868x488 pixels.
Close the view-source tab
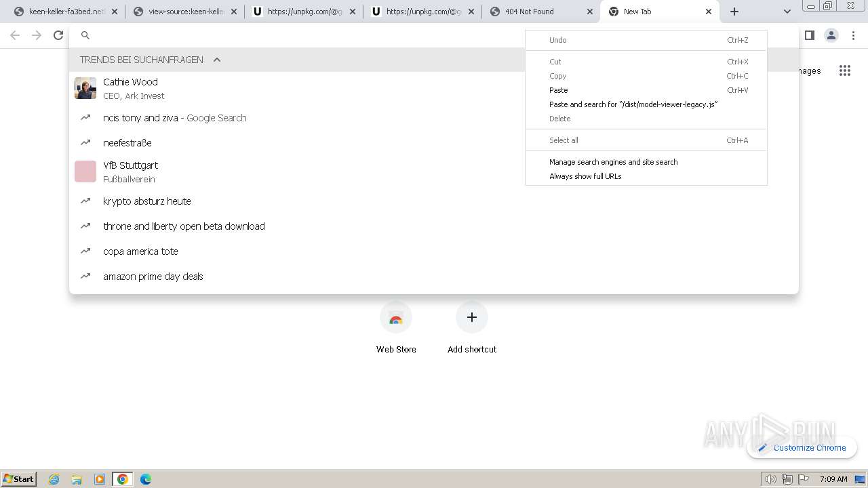233,12
